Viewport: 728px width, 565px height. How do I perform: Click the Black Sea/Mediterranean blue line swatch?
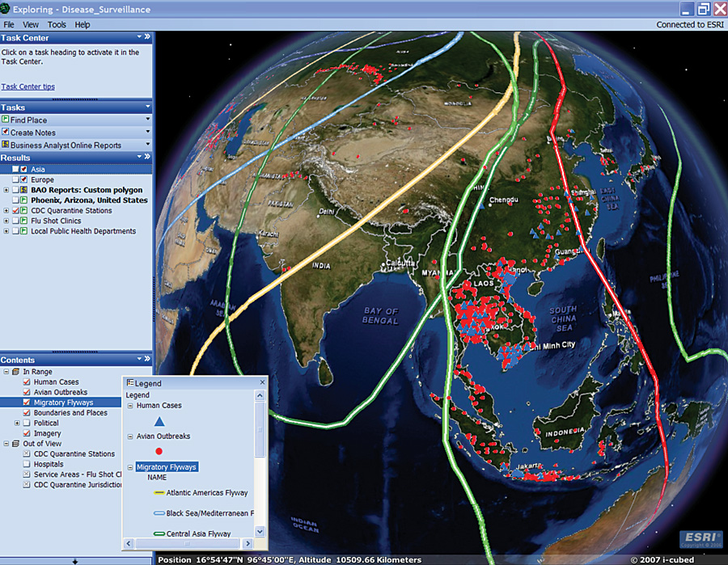159,513
